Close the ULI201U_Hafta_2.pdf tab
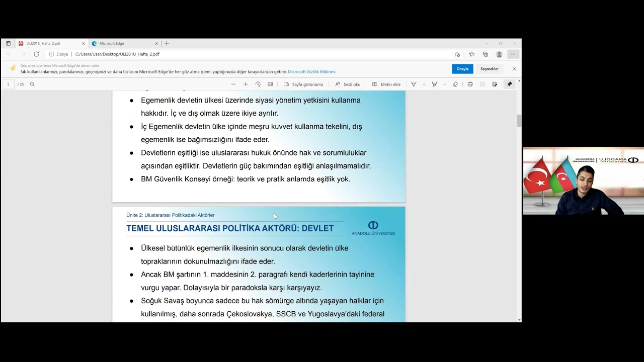This screenshot has height=362, width=644. (x=84, y=44)
